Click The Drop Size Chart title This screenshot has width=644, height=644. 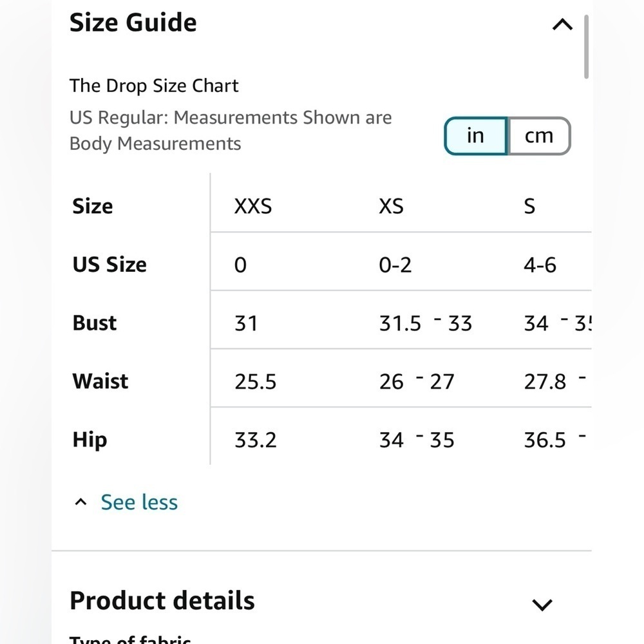(154, 86)
